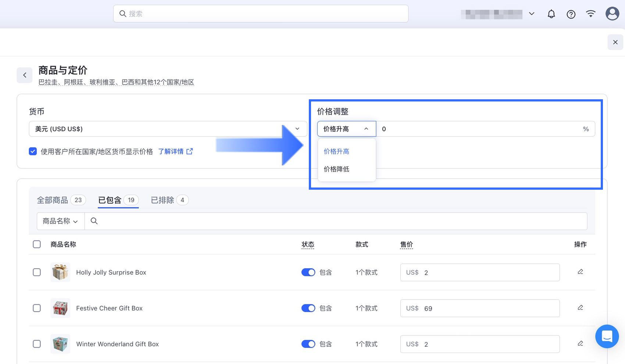
Task: Select the Winter Wonderland Gift Box checkbox
Action: point(37,344)
